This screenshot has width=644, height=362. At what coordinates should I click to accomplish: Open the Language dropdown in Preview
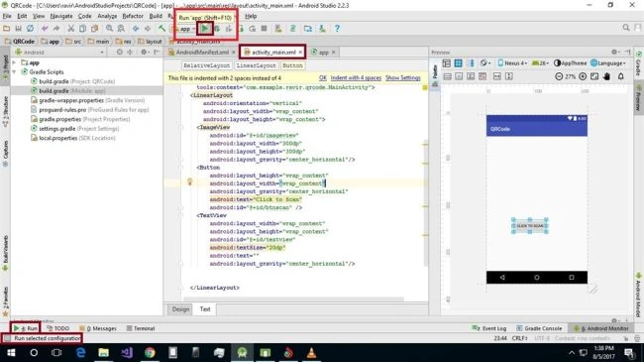click(x=608, y=62)
